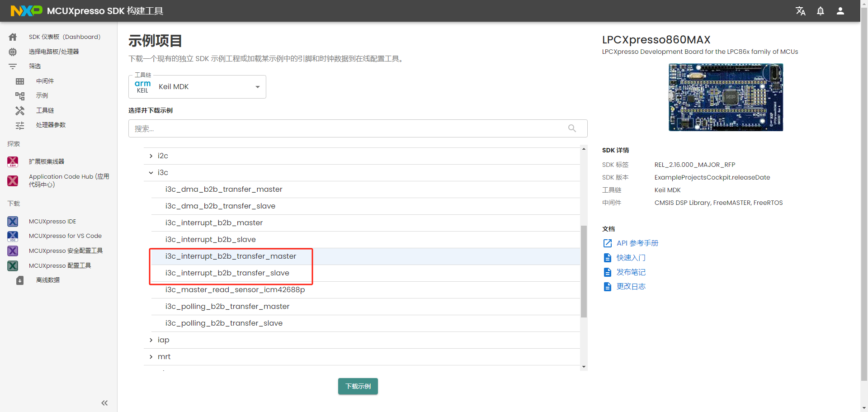Open the API 参考手册 link

pyautogui.click(x=637, y=243)
